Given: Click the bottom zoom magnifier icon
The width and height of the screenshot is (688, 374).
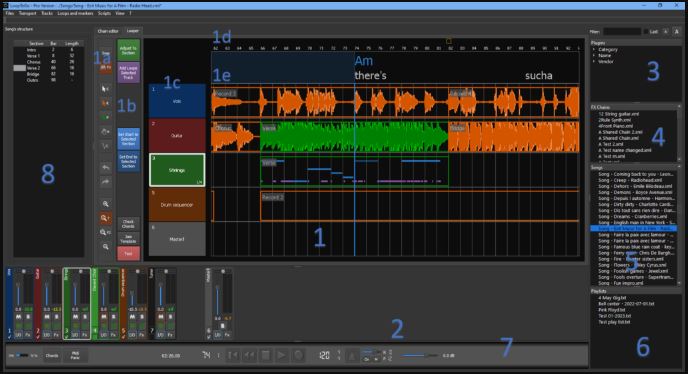Looking at the screenshot, I should click(x=105, y=247).
